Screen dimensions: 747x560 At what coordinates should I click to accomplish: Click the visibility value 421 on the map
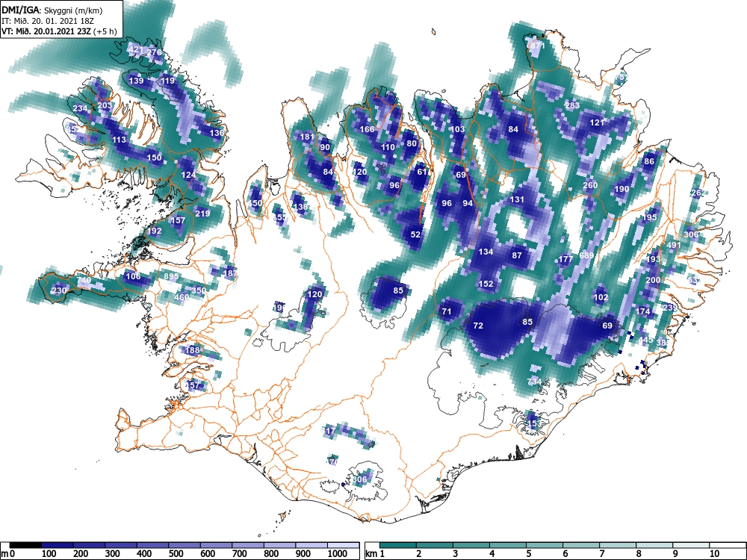coord(136,49)
